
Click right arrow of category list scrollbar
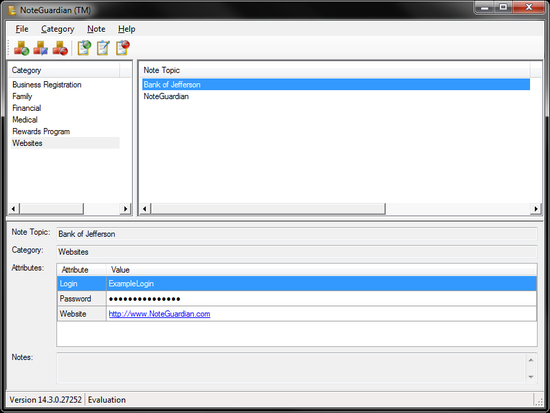click(x=125, y=209)
